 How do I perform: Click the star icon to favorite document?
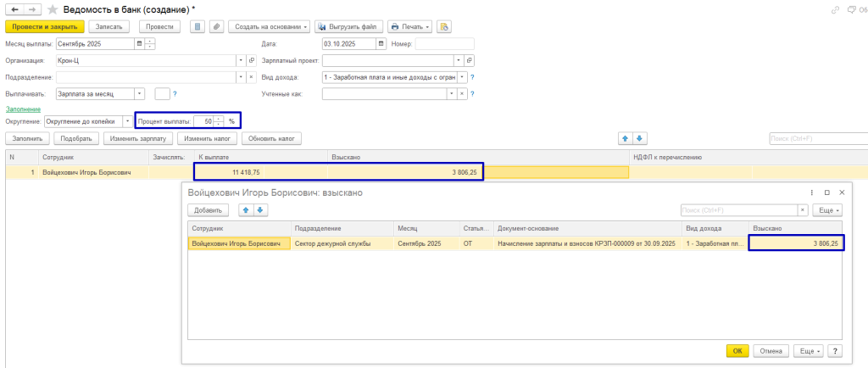click(54, 9)
